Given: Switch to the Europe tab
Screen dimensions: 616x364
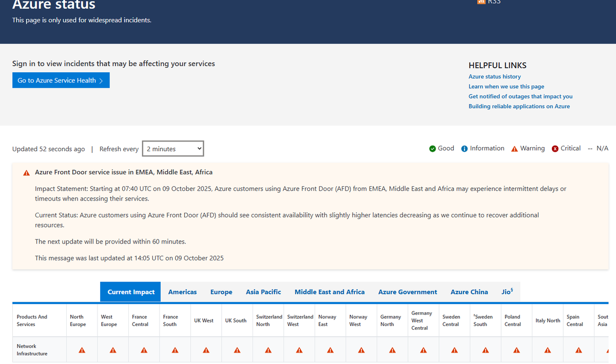Looking at the screenshot, I should tap(221, 292).
